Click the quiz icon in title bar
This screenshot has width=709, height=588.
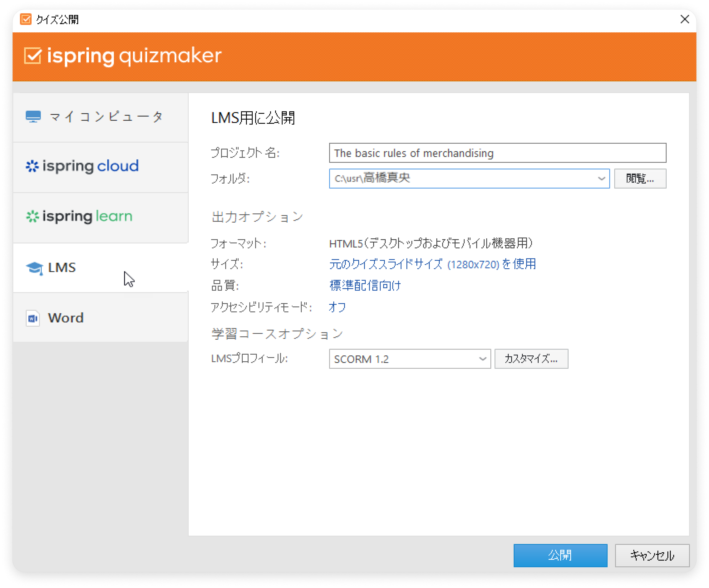(26, 19)
